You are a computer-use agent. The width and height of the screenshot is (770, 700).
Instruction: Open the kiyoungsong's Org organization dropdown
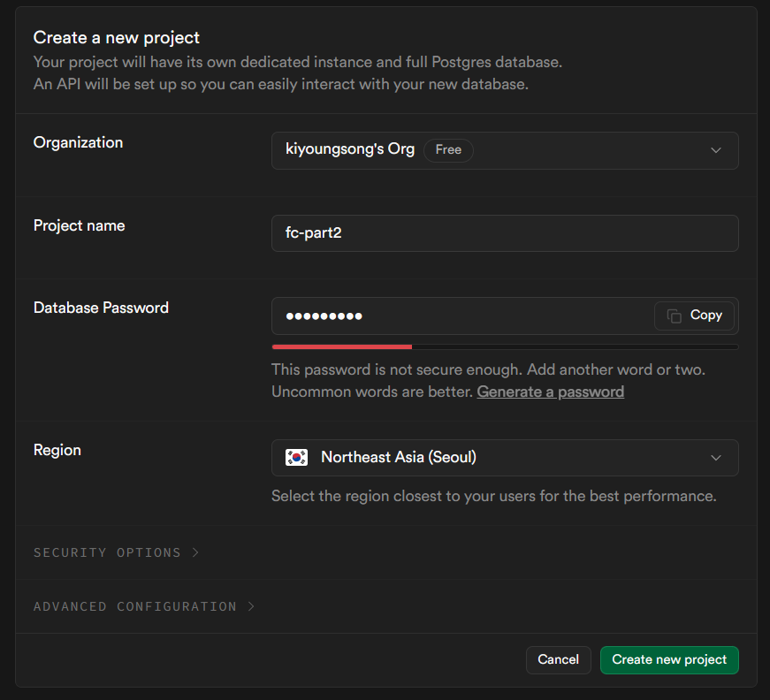(504, 150)
